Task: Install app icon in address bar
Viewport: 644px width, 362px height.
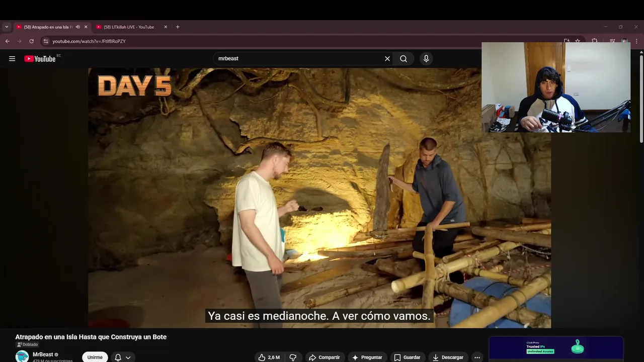Action: (x=567, y=41)
